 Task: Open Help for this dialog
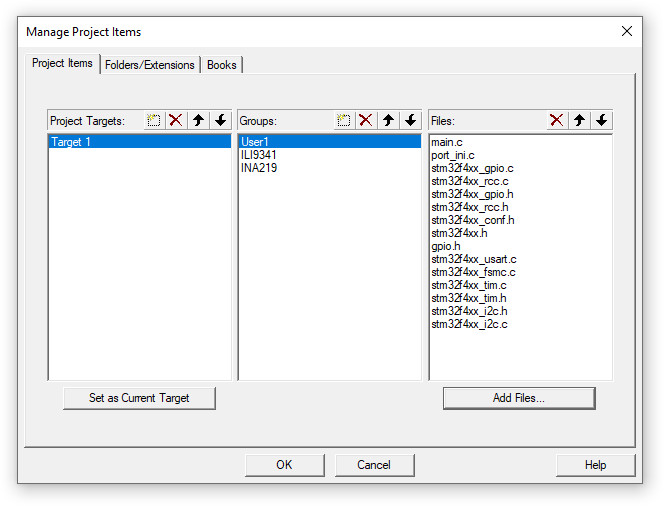(595, 465)
